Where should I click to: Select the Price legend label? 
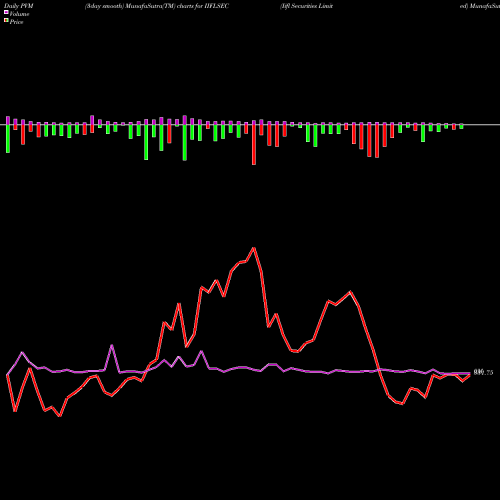[x=16, y=22]
